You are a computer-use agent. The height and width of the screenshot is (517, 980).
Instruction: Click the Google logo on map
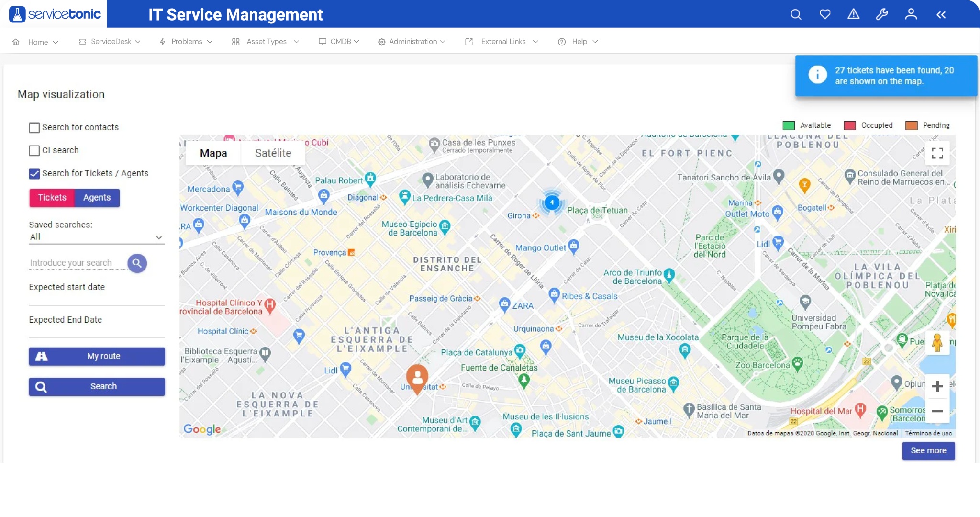202,429
